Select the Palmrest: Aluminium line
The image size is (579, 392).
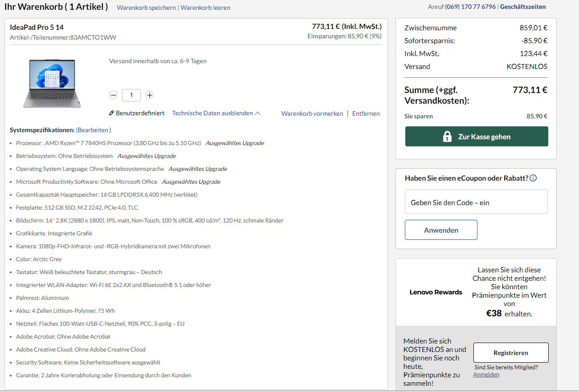coord(42,298)
